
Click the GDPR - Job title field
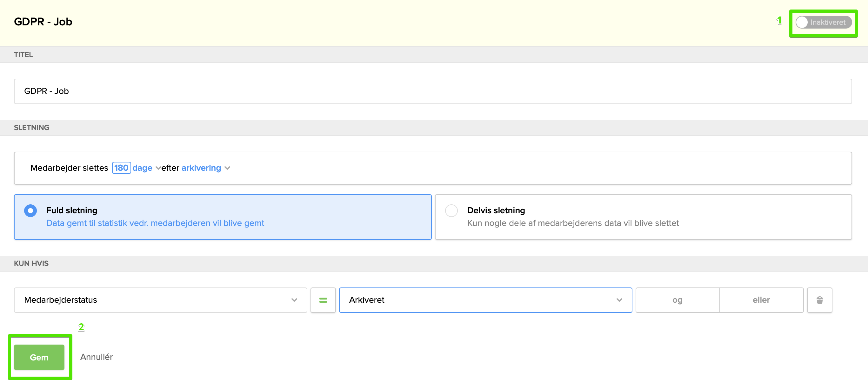(433, 91)
